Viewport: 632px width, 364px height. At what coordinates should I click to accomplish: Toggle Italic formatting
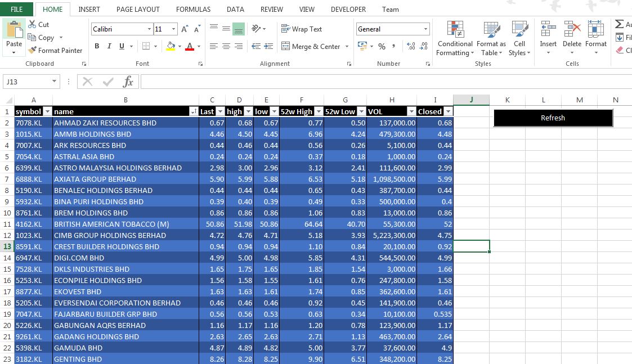(x=109, y=46)
